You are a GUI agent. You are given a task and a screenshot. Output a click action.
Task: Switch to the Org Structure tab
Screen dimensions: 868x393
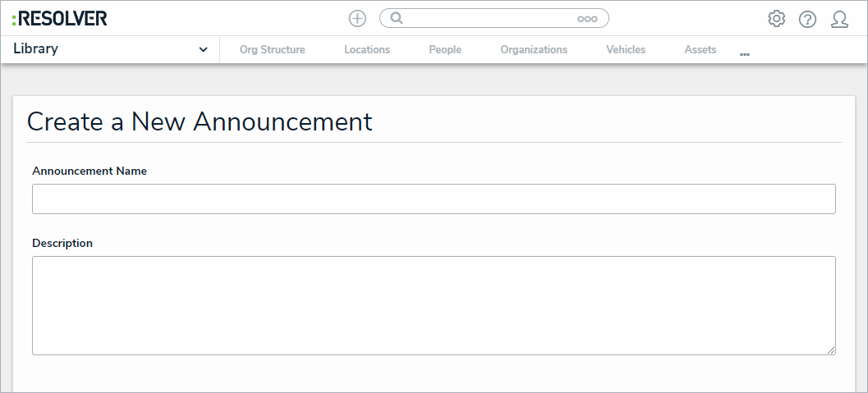coord(272,50)
